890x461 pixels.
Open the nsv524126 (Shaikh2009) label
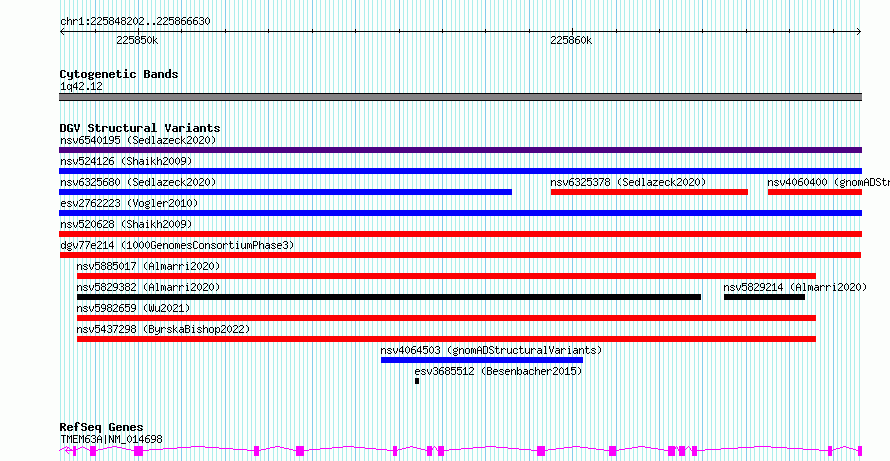click(126, 161)
